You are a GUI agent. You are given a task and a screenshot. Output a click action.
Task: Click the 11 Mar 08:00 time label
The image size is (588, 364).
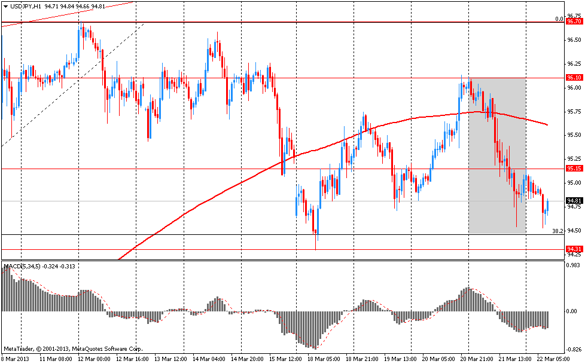pyautogui.click(x=55, y=359)
